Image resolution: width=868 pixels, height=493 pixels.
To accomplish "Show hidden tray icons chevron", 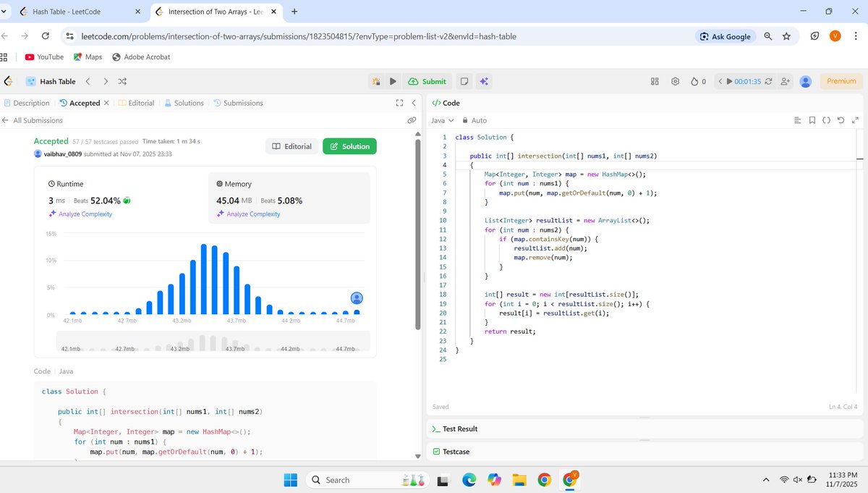I will [x=766, y=479].
